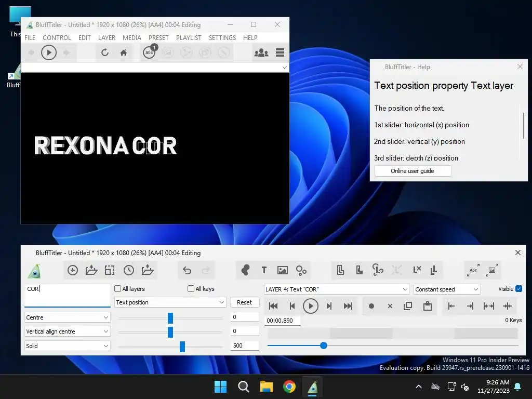Open the LAYER menu
The height and width of the screenshot is (399, 532).
coord(107,37)
